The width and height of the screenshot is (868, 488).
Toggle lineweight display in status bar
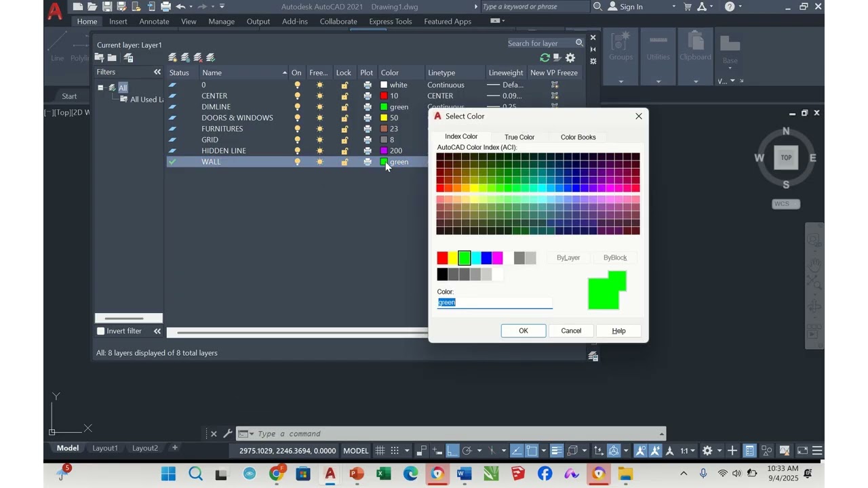pos(556,451)
